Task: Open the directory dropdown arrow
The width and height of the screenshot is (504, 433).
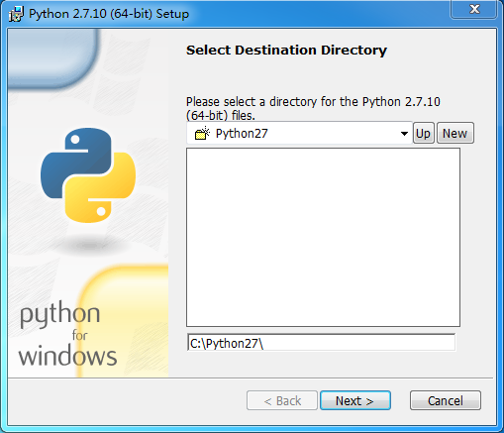Action: [404, 134]
